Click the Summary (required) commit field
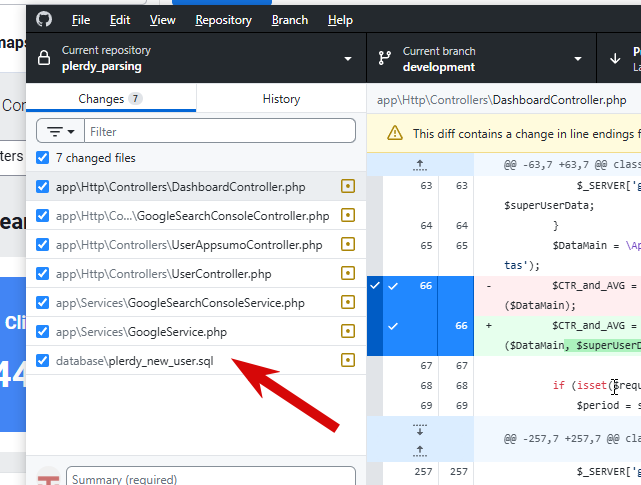The height and width of the screenshot is (485, 641). point(211,477)
